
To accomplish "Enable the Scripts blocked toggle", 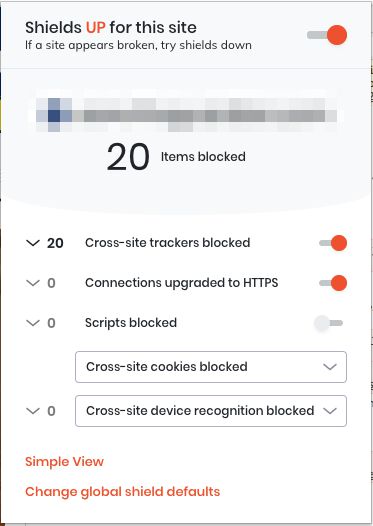I will click(x=328, y=323).
